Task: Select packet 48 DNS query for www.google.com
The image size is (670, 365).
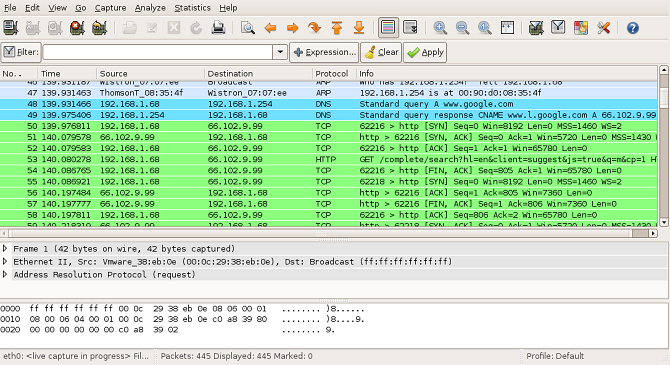Action: 329,104
